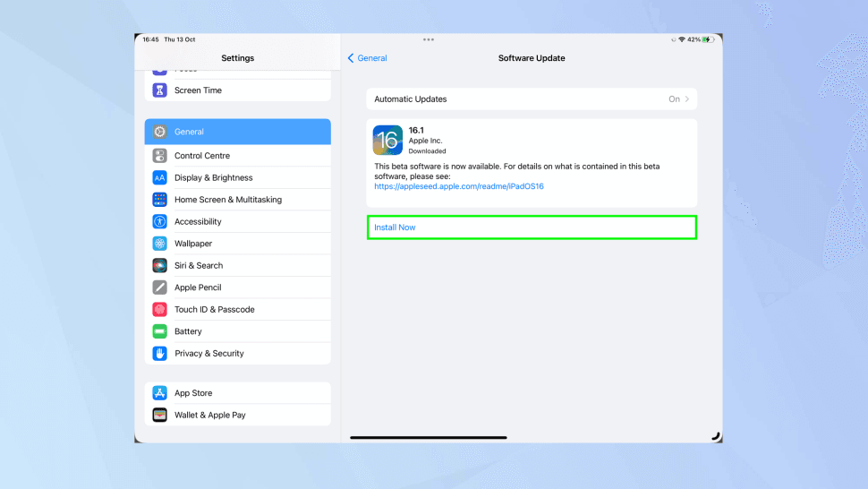Tap the Siri & Search icon

(x=159, y=265)
